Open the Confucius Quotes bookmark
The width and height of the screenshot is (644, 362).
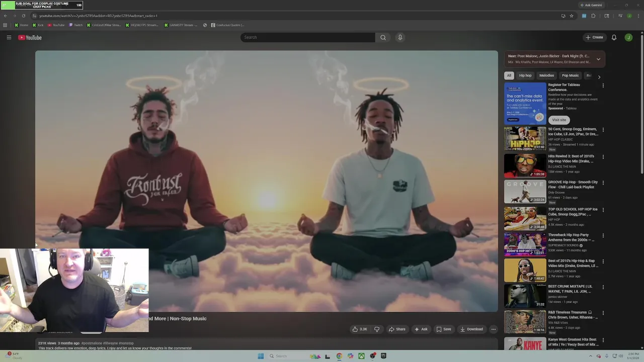tap(228, 25)
